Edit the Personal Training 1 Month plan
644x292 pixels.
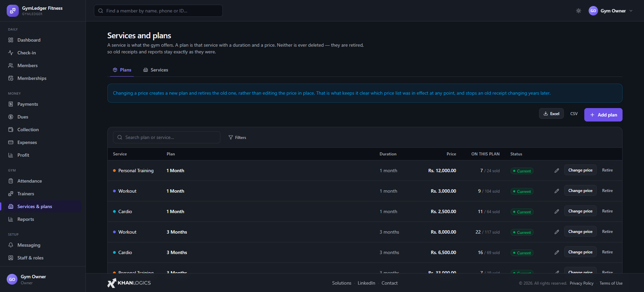click(557, 171)
